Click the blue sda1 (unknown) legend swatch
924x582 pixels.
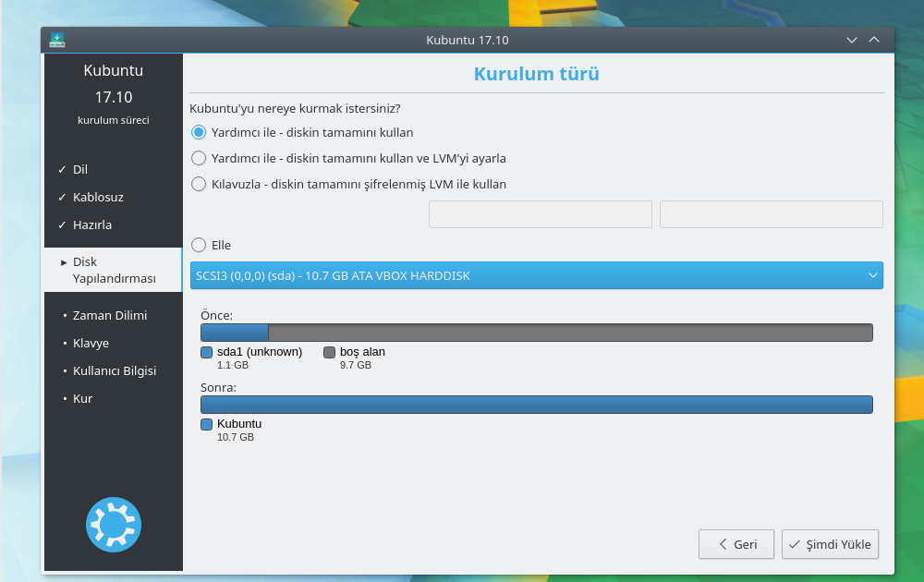pos(206,352)
